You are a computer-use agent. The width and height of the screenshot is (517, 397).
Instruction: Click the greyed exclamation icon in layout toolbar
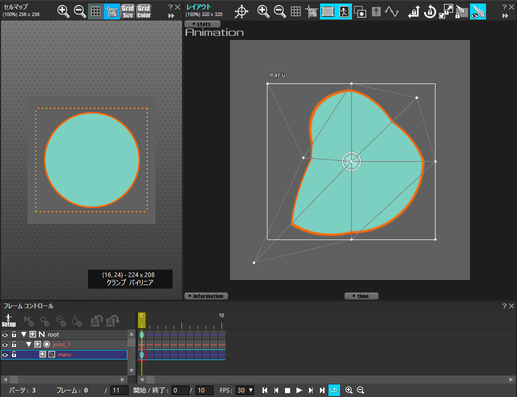tap(376, 12)
